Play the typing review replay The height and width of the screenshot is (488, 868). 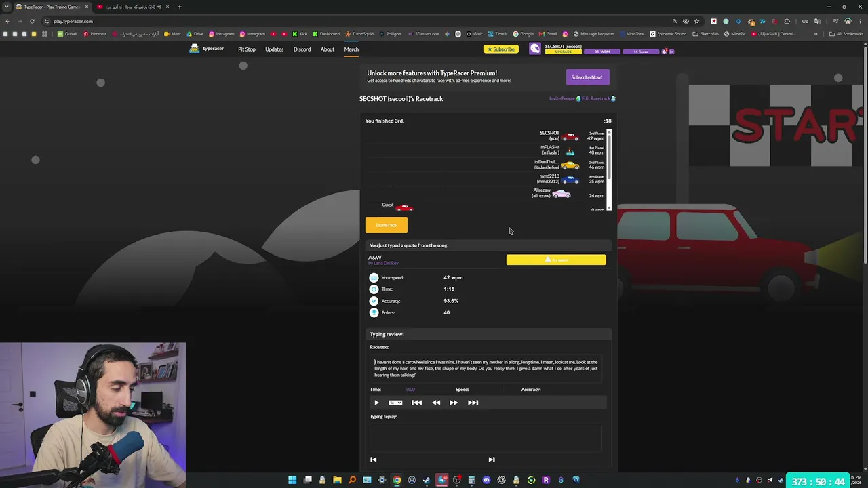[x=376, y=403]
